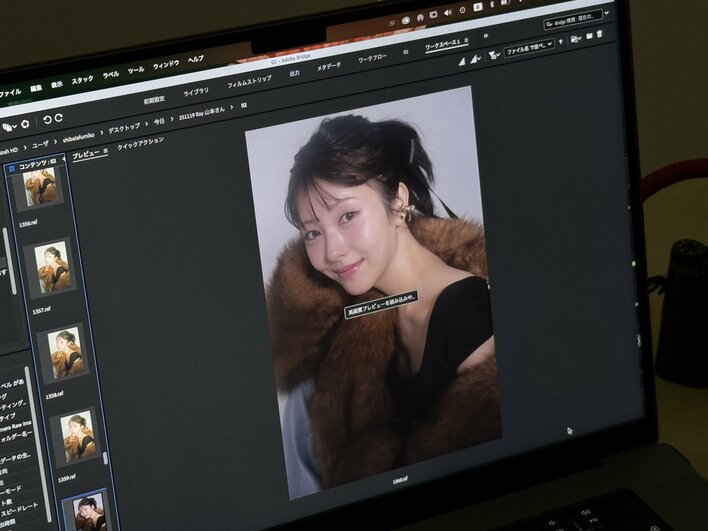
Task: Expand the thumbnail quality options dropdown
Action: 476,59
